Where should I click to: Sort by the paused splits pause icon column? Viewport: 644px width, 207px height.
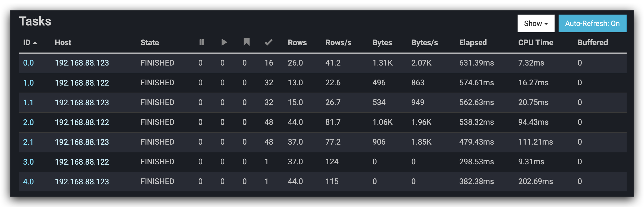pyautogui.click(x=202, y=42)
